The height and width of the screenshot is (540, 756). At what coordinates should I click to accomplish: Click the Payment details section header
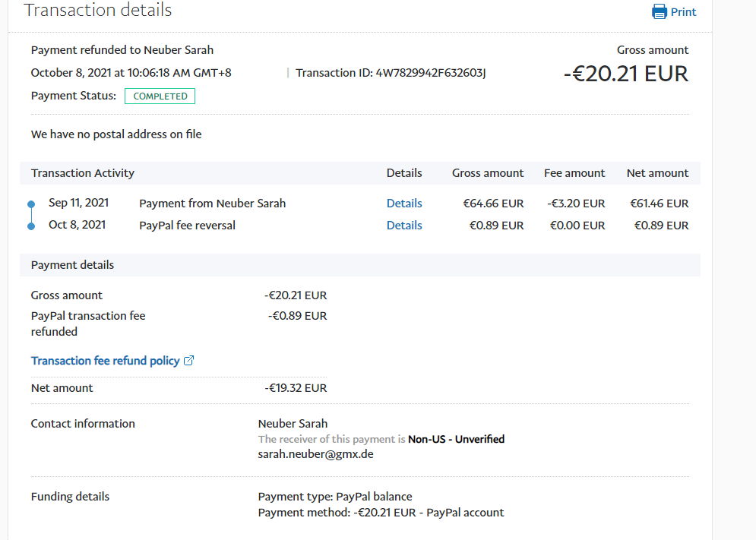tap(72, 265)
